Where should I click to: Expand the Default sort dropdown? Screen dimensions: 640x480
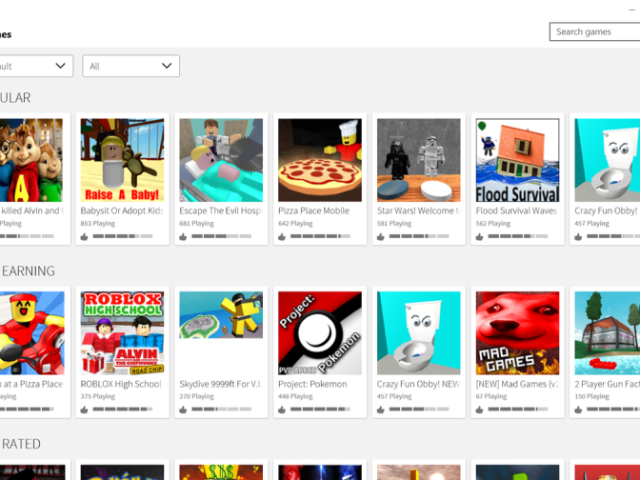coord(36,66)
